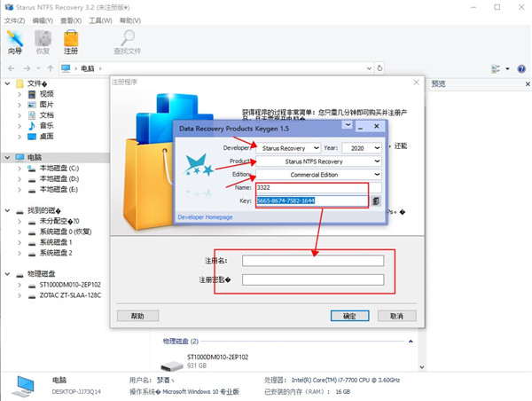The image size is (532, 401).
Task: Open the address bar history dropdown
Action: (x=369, y=68)
